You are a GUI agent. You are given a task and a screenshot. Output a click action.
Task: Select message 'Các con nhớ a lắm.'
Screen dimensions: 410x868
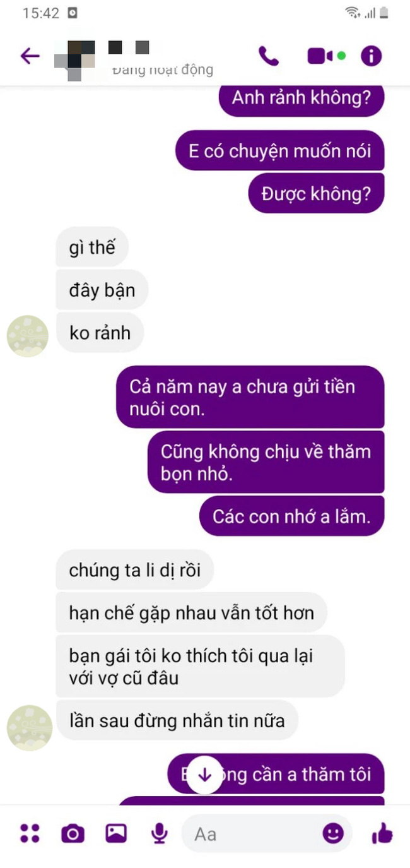[x=291, y=516]
